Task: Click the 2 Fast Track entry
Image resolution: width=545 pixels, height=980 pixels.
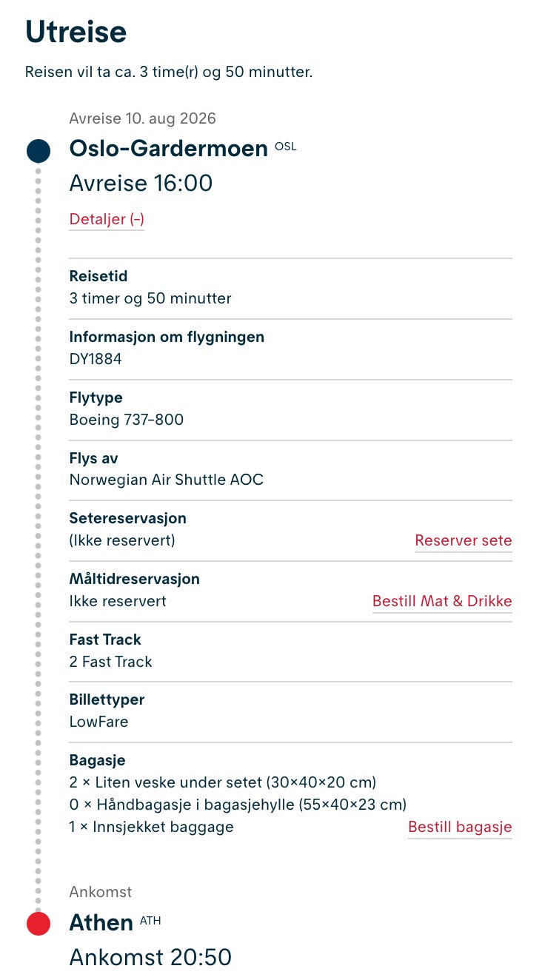Action: tap(110, 662)
